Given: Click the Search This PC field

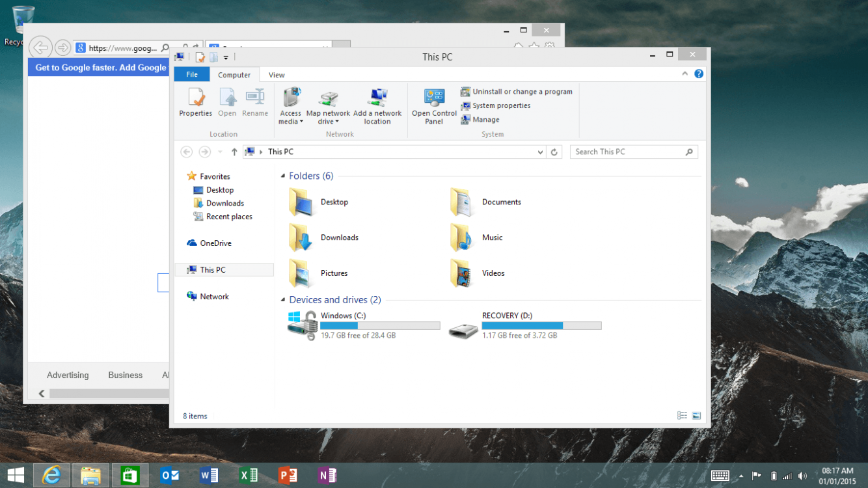Looking at the screenshot, I should pyautogui.click(x=634, y=152).
